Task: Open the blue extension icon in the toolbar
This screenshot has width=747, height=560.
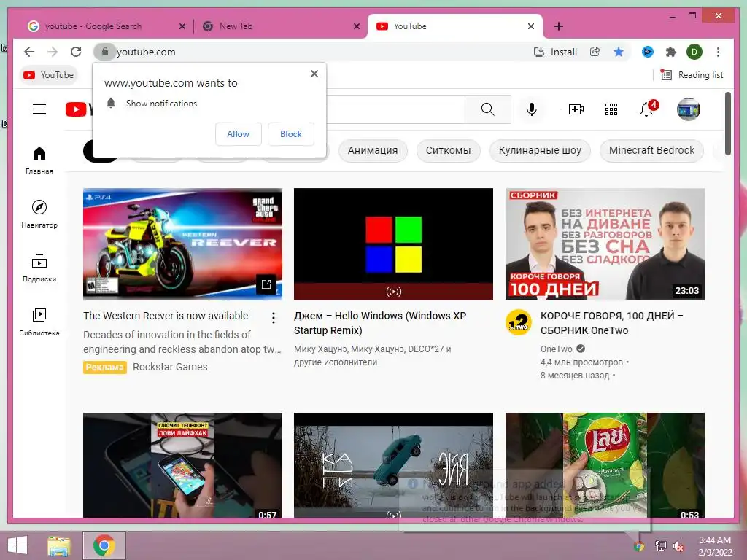Action: coord(648,52)
